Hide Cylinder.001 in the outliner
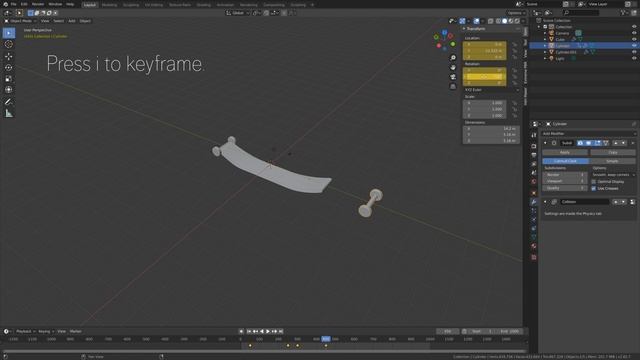 coord(634,52)
